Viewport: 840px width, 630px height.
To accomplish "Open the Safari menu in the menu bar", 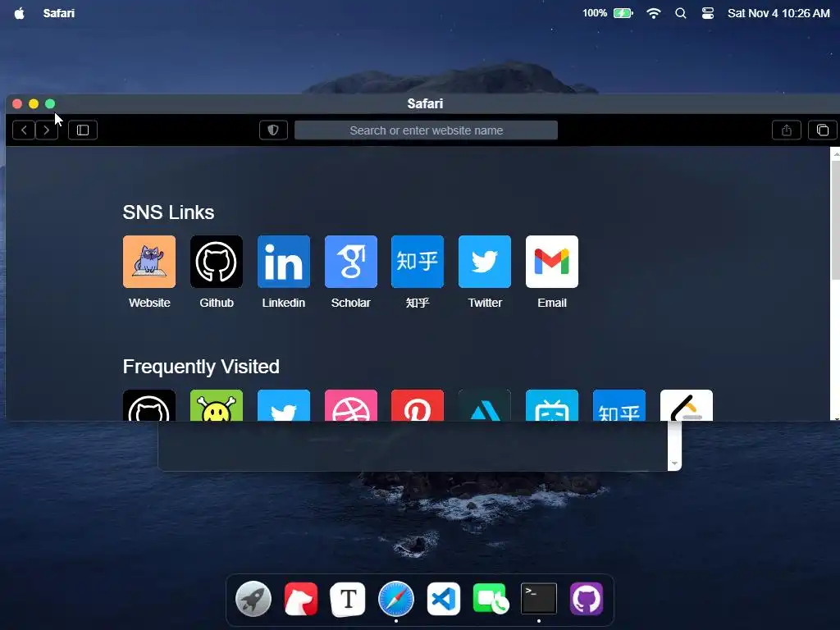I will tap(59, 13).
